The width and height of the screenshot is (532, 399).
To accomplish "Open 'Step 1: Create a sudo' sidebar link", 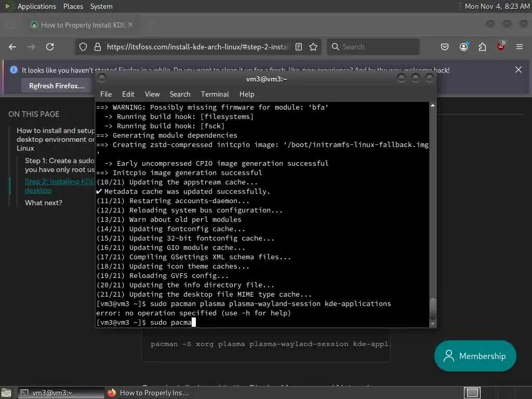I will point(59,165).
